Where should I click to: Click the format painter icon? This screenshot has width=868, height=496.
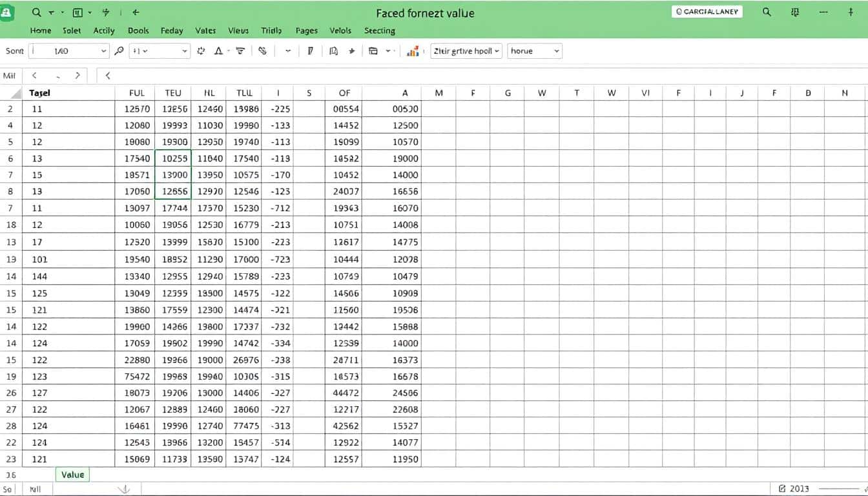tap(310, 51)
